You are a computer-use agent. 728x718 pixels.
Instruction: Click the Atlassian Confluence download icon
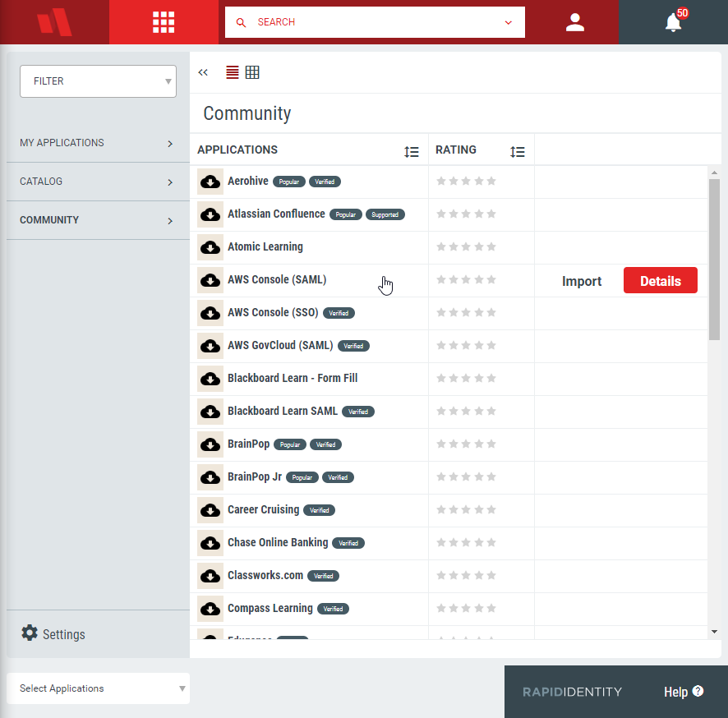click(210, 214)
